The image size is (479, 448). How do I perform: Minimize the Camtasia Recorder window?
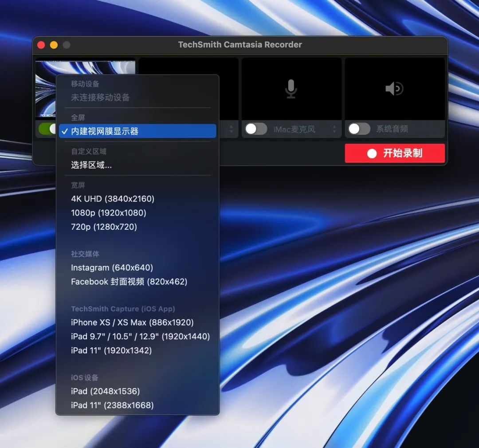[54, 45]
